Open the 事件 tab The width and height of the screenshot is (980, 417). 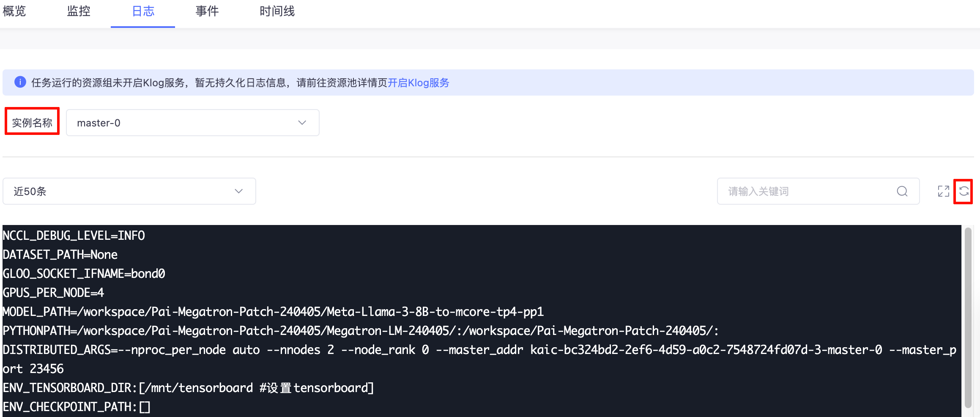click(x=207, y=11)
